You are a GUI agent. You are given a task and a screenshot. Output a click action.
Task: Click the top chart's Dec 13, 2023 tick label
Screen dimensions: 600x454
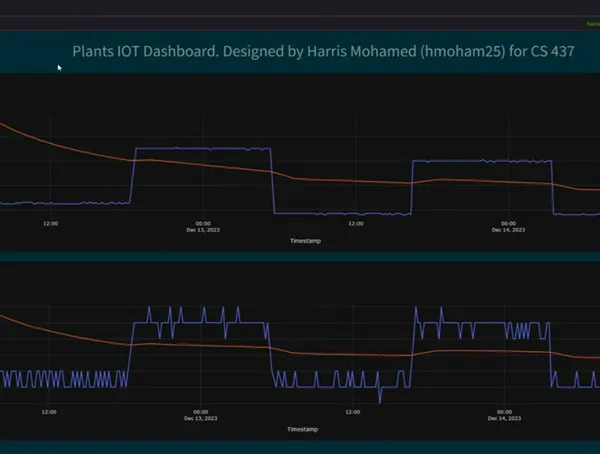[201, 227]
